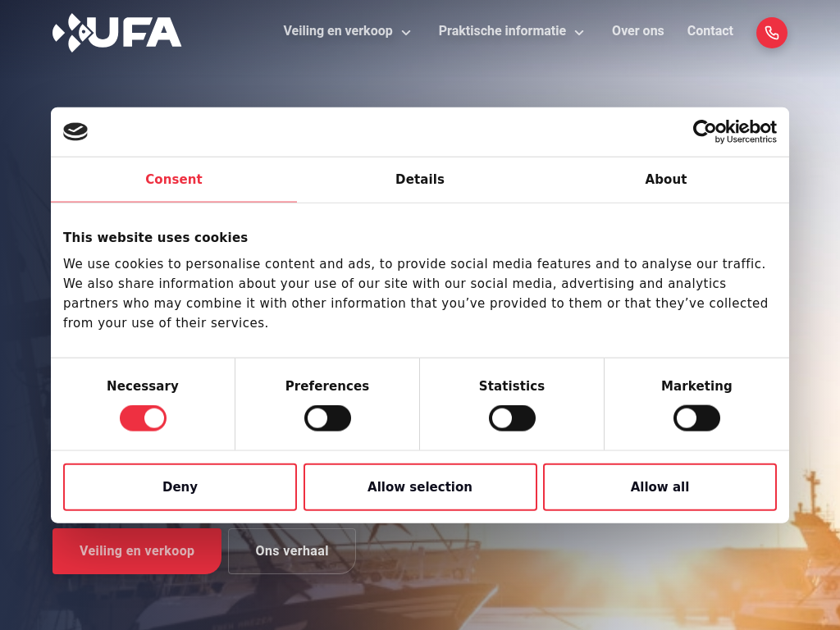Turn on the Statistics cookies toggle
Viewport: 840px width, 630px height.
512,418
